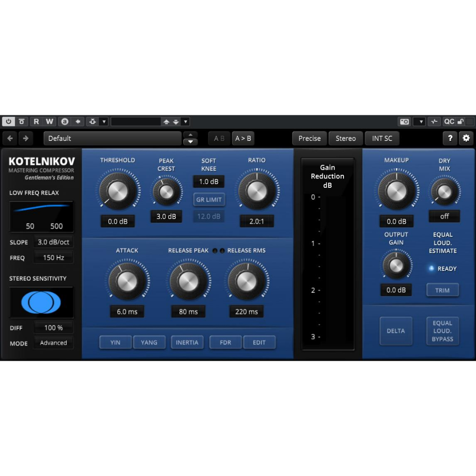The height and width of the screenshot is (476, 476).
Task: Click the 12.0 dB GR limit value
Action: [x=209, y=217]
